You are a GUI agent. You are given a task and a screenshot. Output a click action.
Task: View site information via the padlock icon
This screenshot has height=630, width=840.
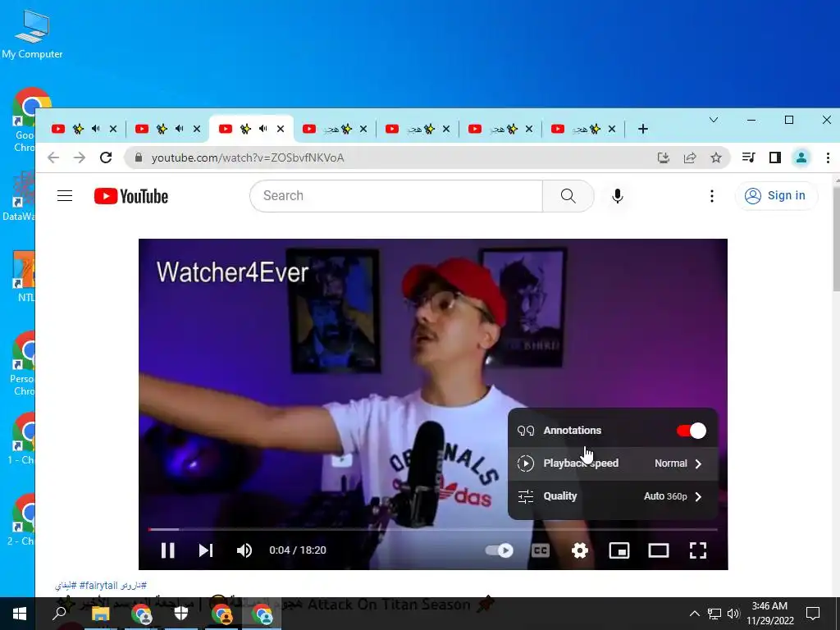point(138,157)
